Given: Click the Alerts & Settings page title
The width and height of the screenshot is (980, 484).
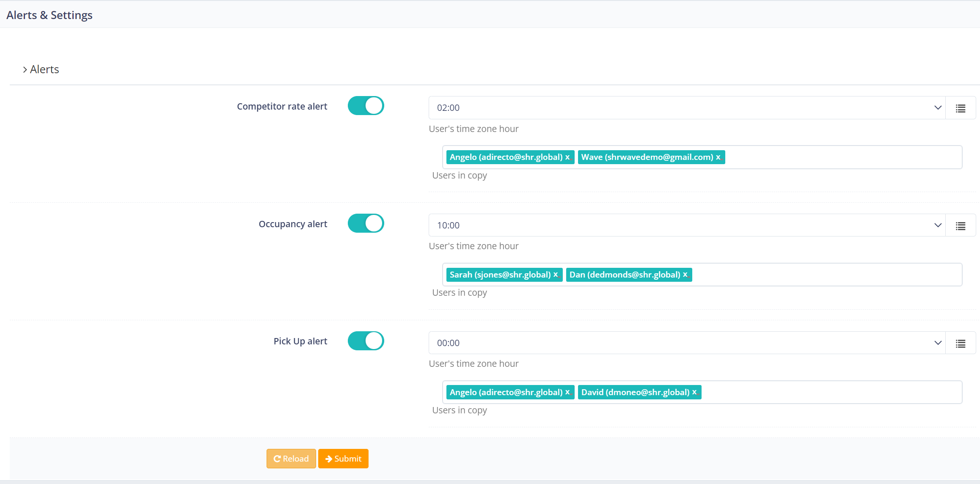Looking at the screenshot, I should (x=50, y=15).
